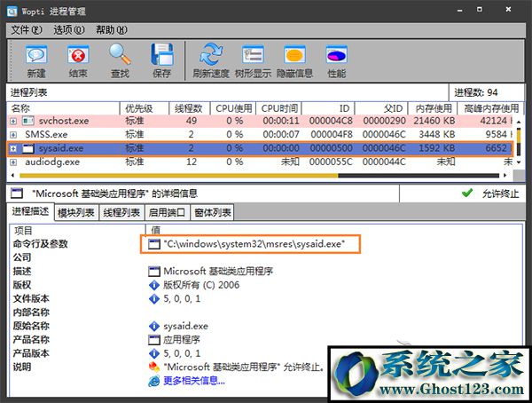Click the 21460 KB memory value
Screen dimensions: 532x403
tap(434, 121)
